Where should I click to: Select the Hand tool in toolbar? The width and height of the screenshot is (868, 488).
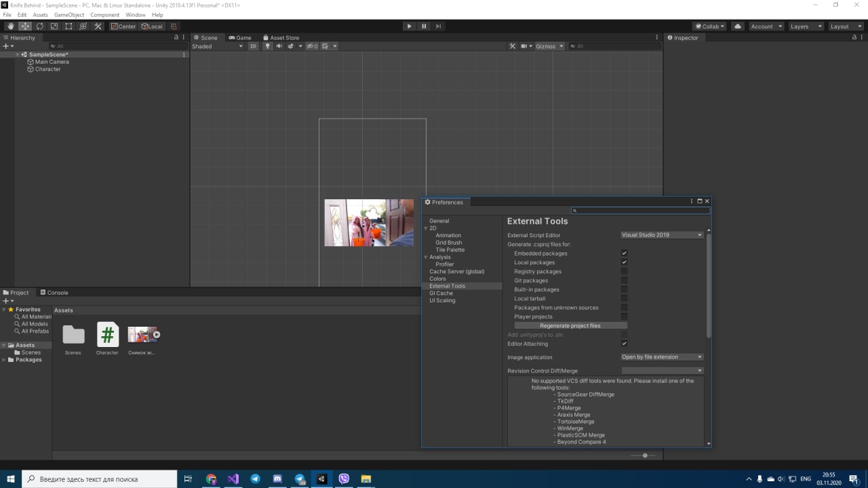10,26
